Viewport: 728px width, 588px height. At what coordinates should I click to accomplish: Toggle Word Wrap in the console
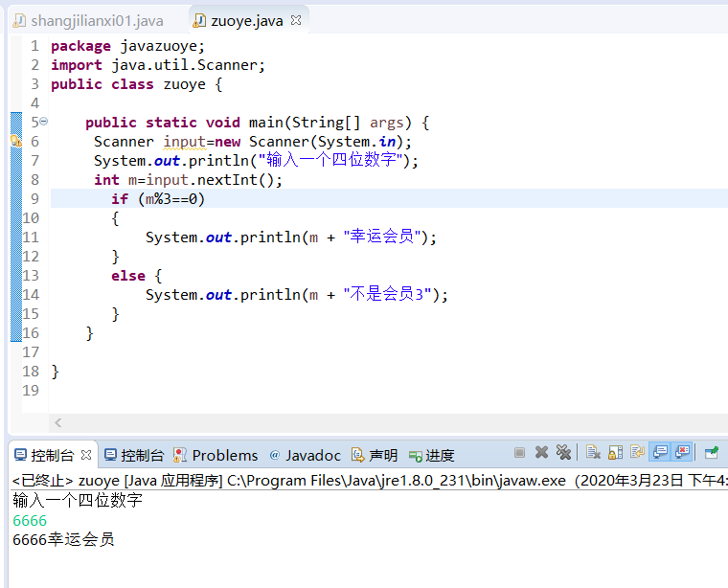(637, 452)
